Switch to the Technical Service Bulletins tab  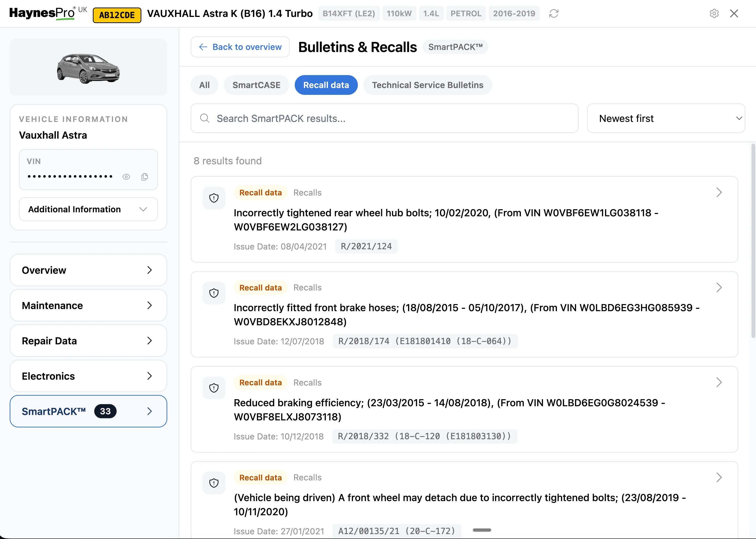(428, 85)
